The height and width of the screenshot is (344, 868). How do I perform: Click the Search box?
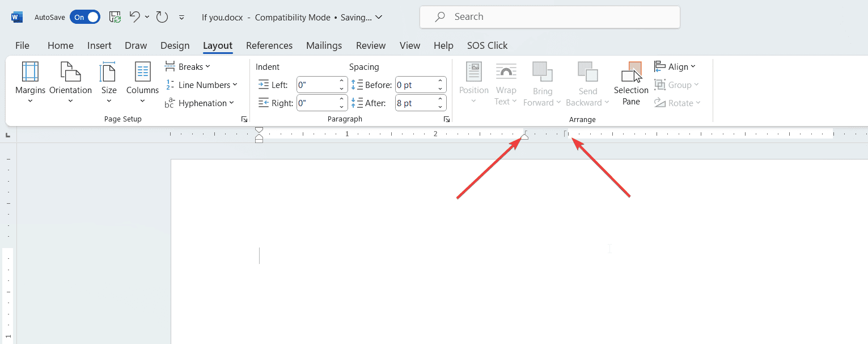pos(549,17)
